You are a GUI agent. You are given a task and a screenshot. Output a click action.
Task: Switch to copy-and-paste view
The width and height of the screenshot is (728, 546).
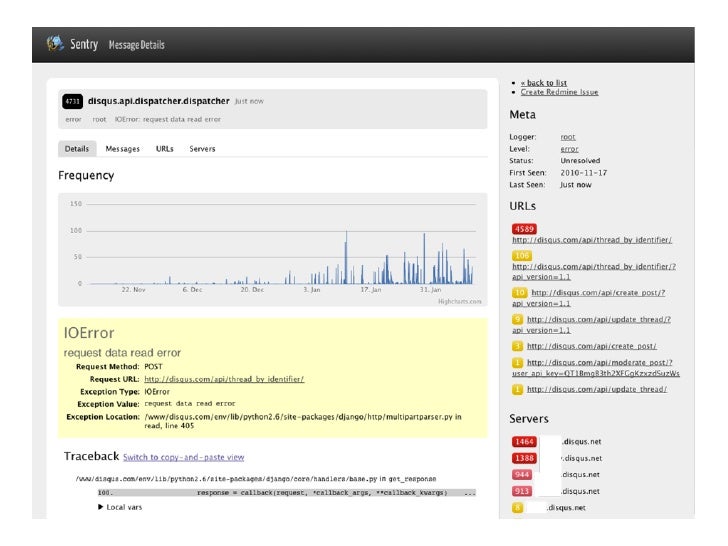pos(183,457)
